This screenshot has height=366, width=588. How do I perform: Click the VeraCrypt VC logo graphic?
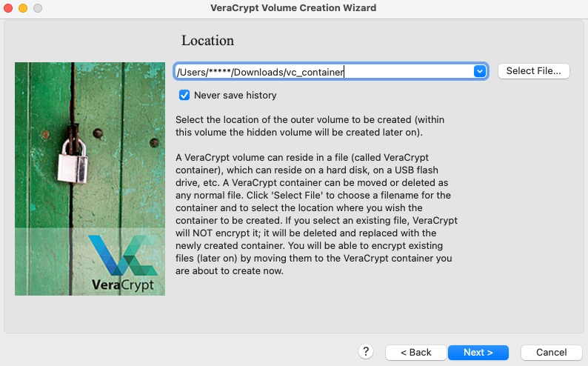point(123,256)
